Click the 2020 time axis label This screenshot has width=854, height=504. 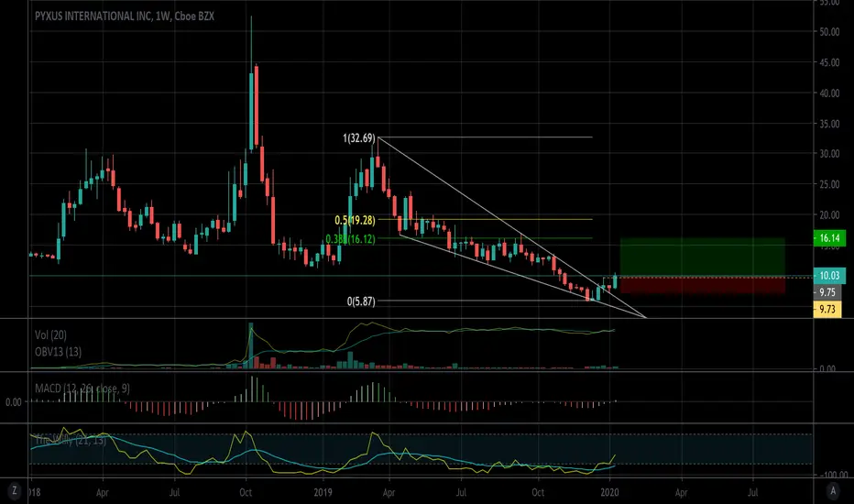point(609,493)
